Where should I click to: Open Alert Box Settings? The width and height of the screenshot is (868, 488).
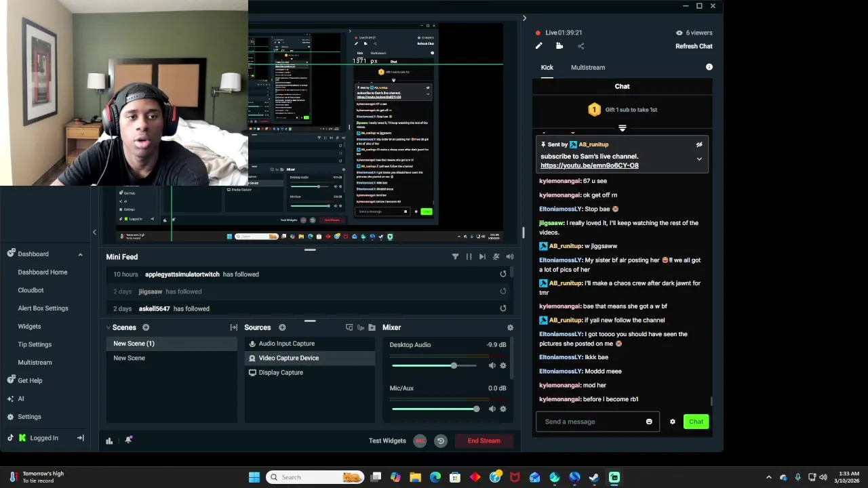pyautogui.click(x=43, y=308)
